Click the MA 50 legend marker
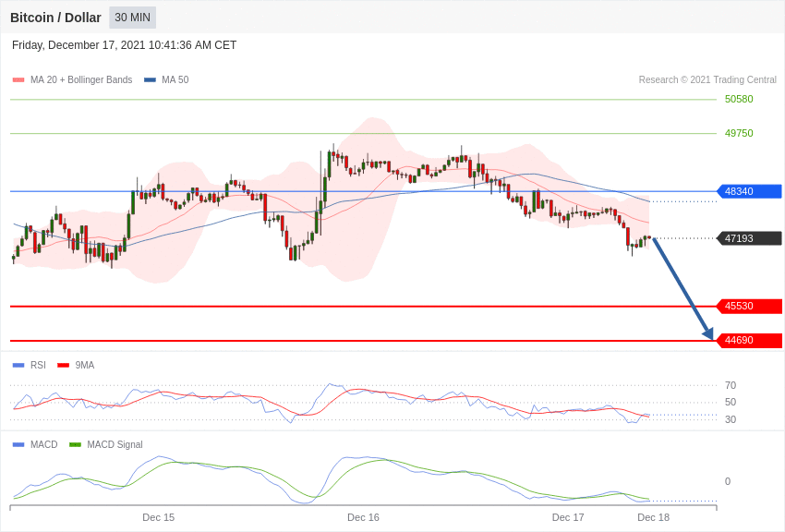Screen dimensions: 785x532 point(150,80)
